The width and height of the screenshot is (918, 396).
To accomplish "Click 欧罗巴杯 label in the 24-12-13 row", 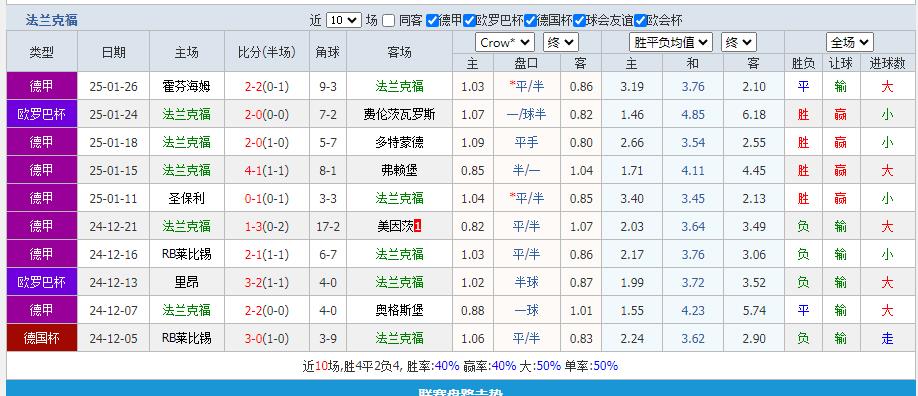I will 42,282.
